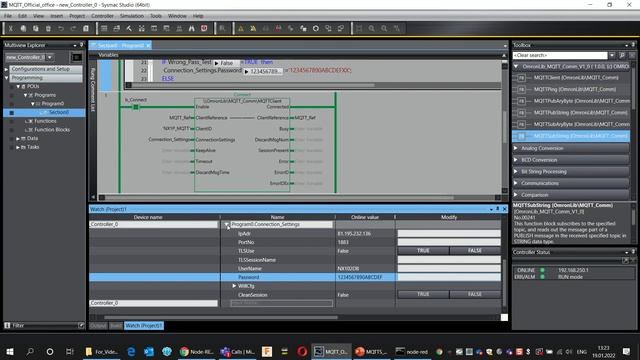Screen dimensions: 640x360
Task: Click the ladder editor horizontal scrollbar
Action: click(279, 198)
